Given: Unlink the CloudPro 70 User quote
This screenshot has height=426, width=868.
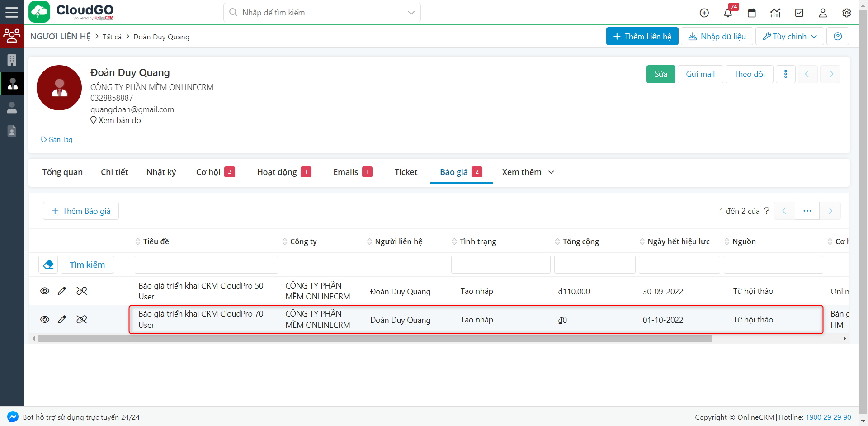Looking at the screenshot, I should [82, 320].
